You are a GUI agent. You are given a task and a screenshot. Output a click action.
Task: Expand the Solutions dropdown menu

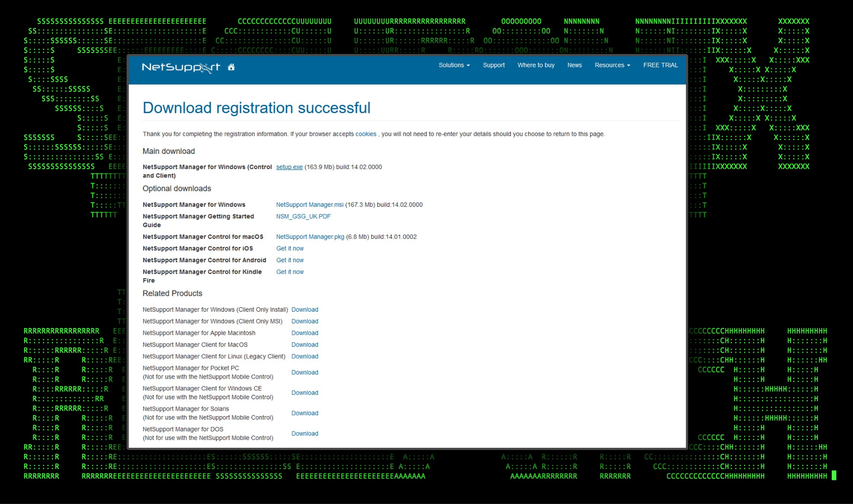[x=454, y=65]
